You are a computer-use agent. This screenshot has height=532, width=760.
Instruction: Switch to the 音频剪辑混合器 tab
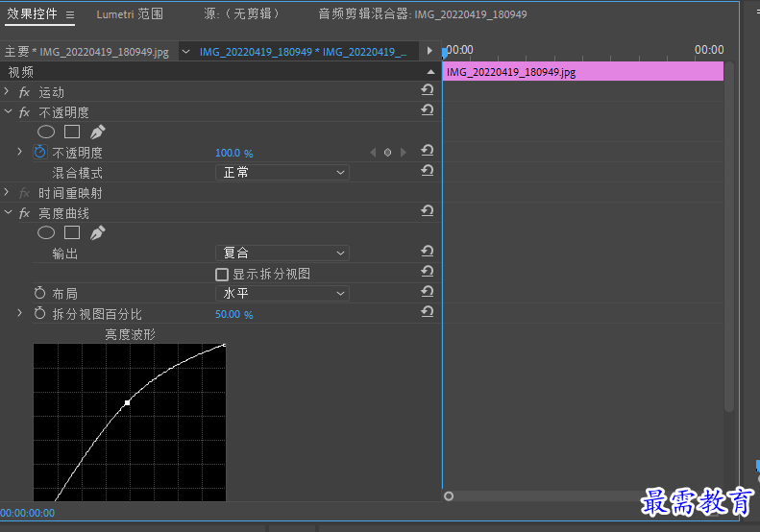pos(422,14)
